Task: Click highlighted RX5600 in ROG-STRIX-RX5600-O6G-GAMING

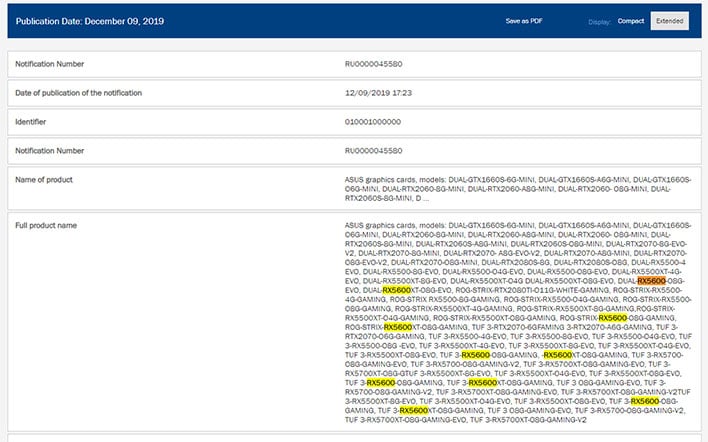Action: 613,318
